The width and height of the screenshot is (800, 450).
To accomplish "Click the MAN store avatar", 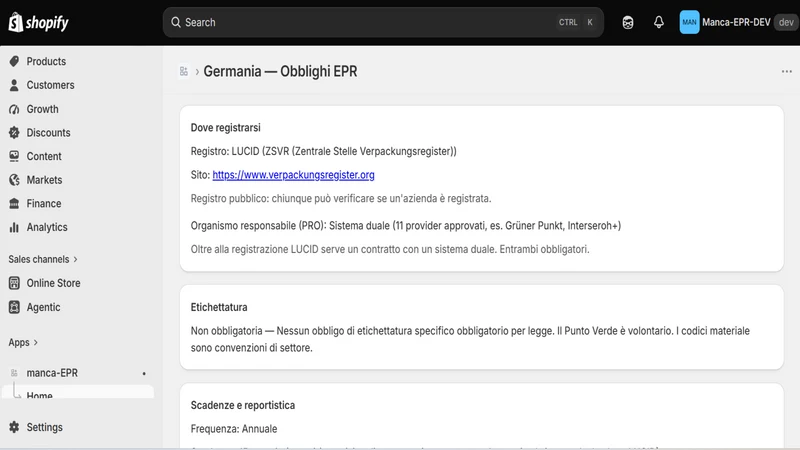I will pyautogui.click(x=689, y=22).
